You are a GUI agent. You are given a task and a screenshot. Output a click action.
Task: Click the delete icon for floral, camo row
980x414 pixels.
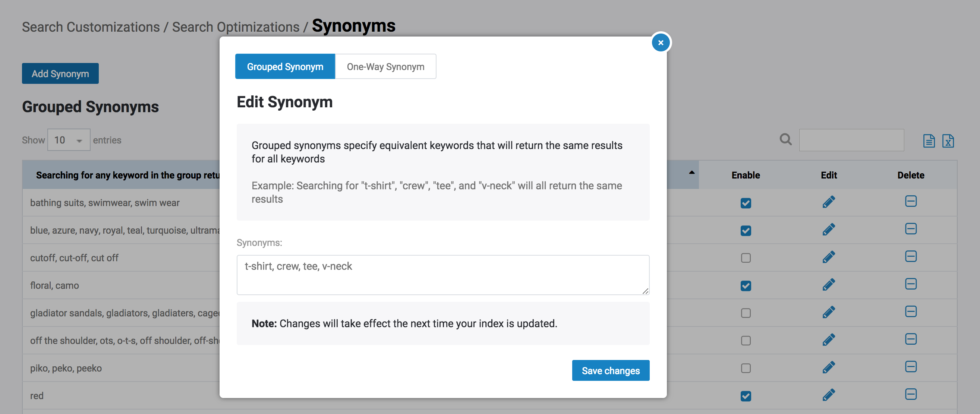tap(910, 284)
